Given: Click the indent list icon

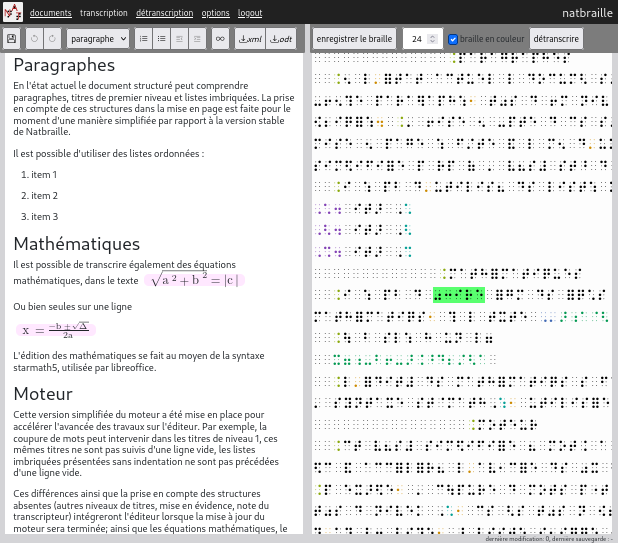Looking at the screenshot, I should (x=197, y=39).
